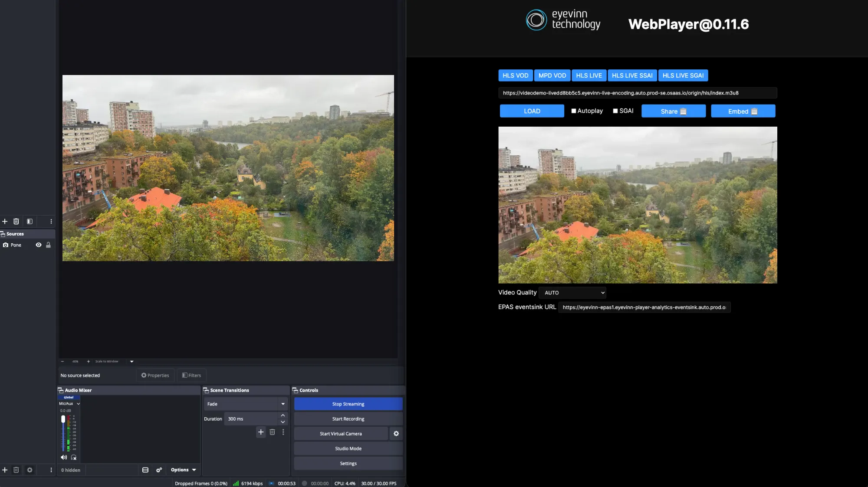Open advanced audio properties gears icon
The height and width of the screenshot is (487, 868).
(x=159, y=470)
